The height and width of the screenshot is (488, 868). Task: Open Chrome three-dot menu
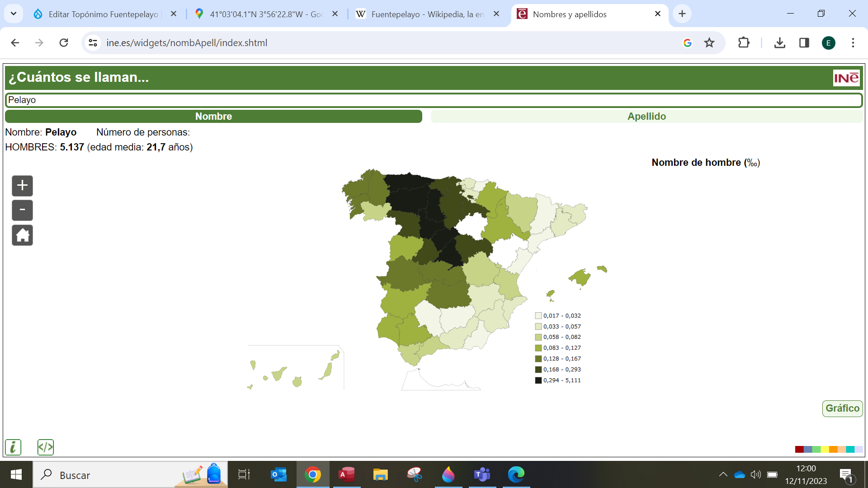(x=853, y=43)
